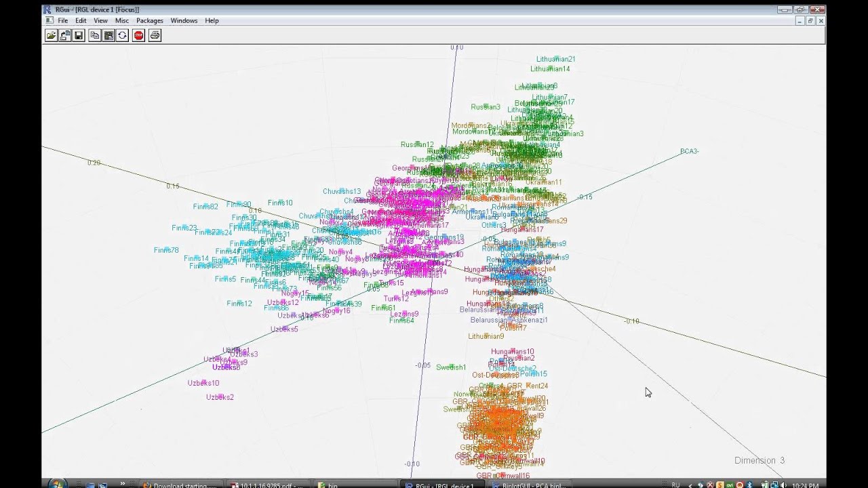Close the inner RGL device window
Image resolution: width=868 pixels, height=488 pixels.
(x=821, y=21)
